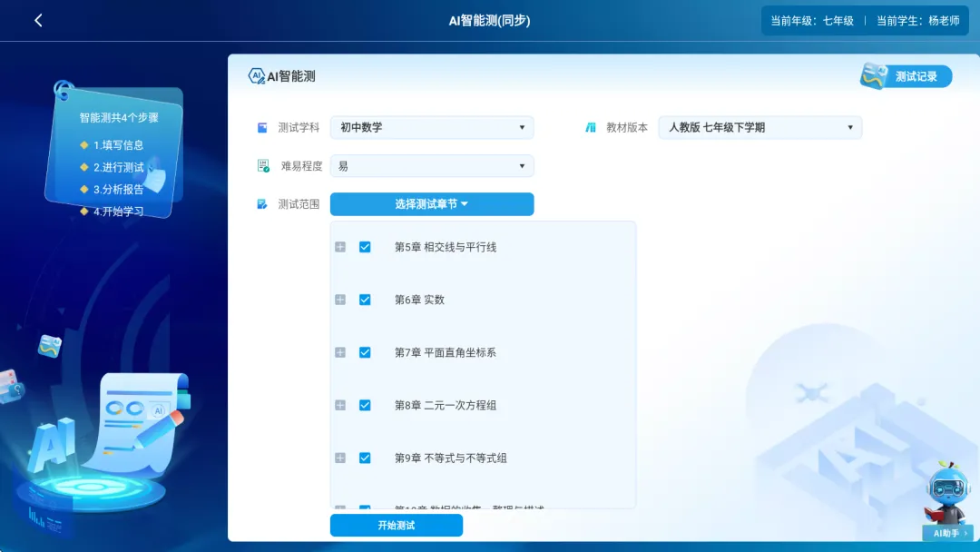Click the card graphic beside 测试记录
The image size is (980, 552).
[874, 76]
